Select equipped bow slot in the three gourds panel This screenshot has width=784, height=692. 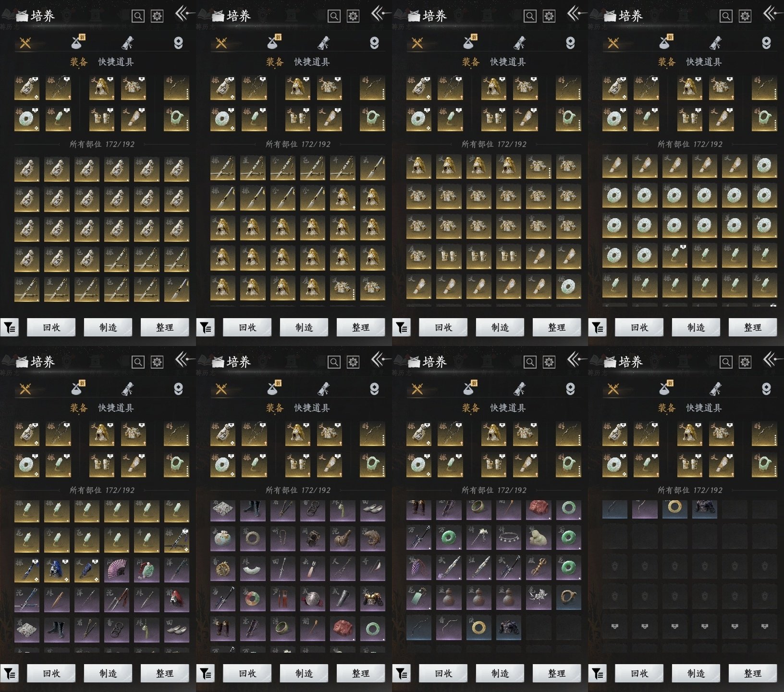click(x=568, y=433)
